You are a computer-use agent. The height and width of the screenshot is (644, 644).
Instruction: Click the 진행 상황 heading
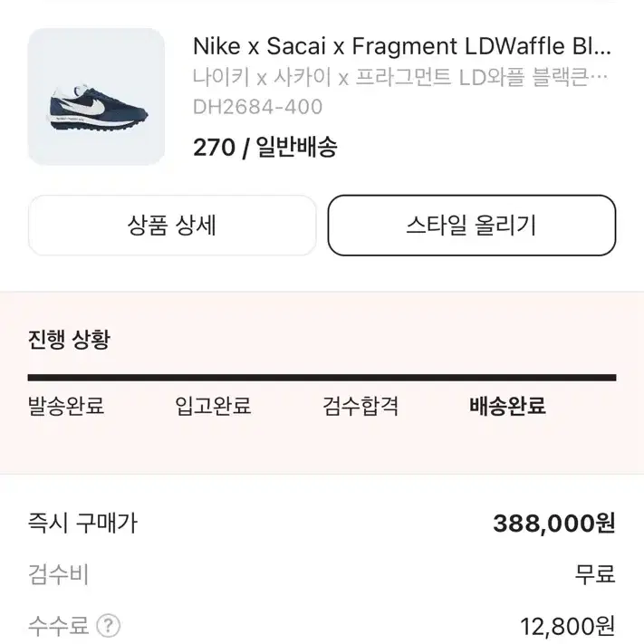click(69, 340)
